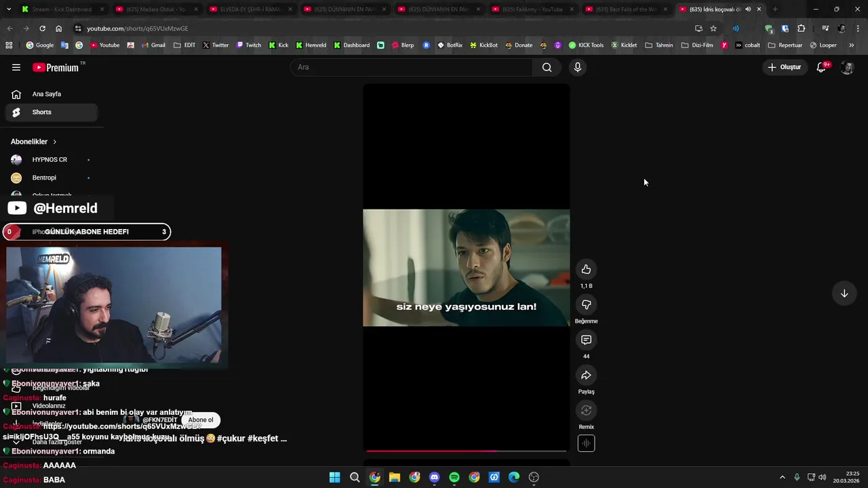Open Ana Sayfa in sidebar
868x488 pixels.
52,94
